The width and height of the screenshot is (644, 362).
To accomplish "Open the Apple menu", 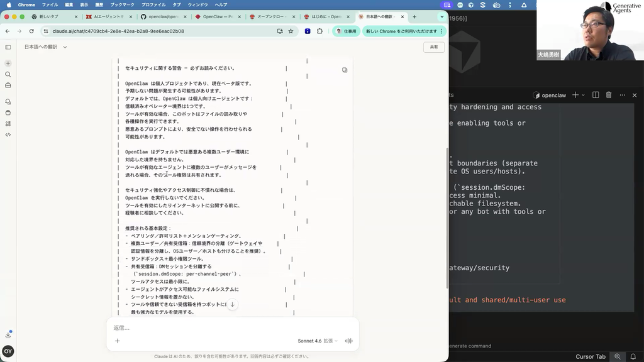I will coord(9,5).
